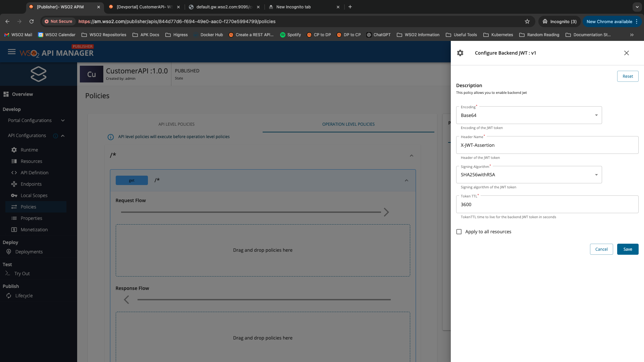Viewport: 644px width, 362px height.
Task: Collapse API Configurations section
Action: (63, 136)
